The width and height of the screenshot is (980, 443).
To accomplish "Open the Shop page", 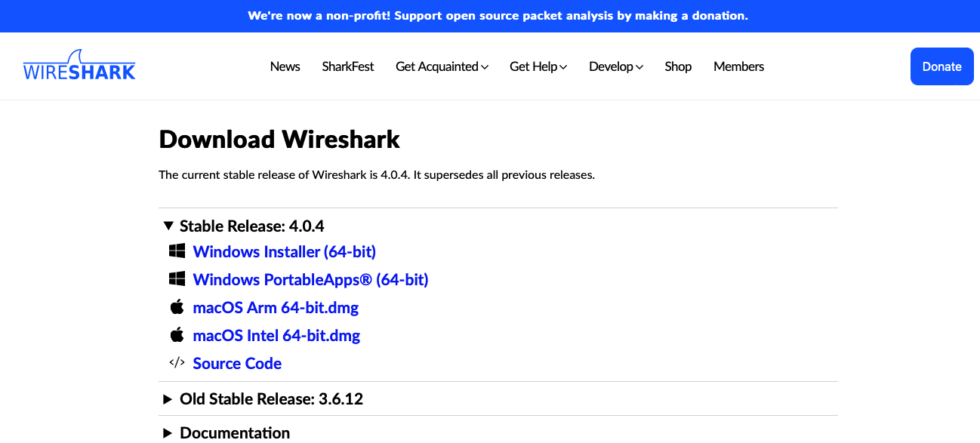I will pyautogui.click(x=678, y=66).
